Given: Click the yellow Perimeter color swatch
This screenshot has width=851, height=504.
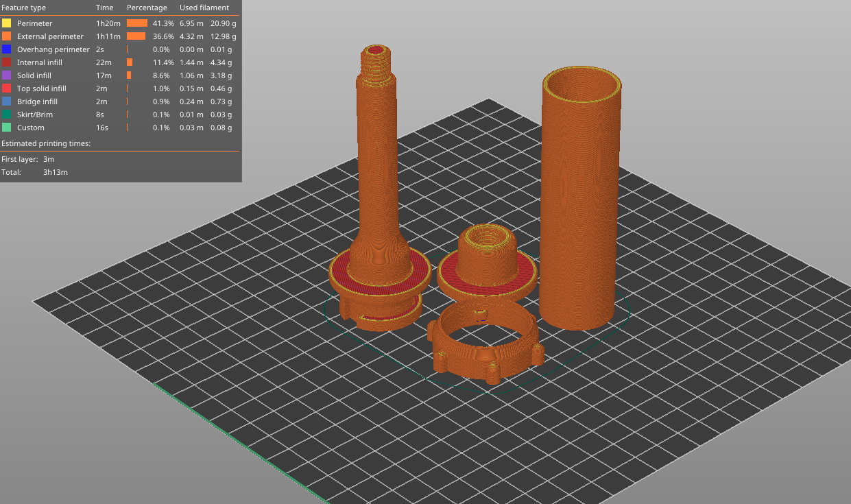Looking at the screenshot, I should [7, 23].
